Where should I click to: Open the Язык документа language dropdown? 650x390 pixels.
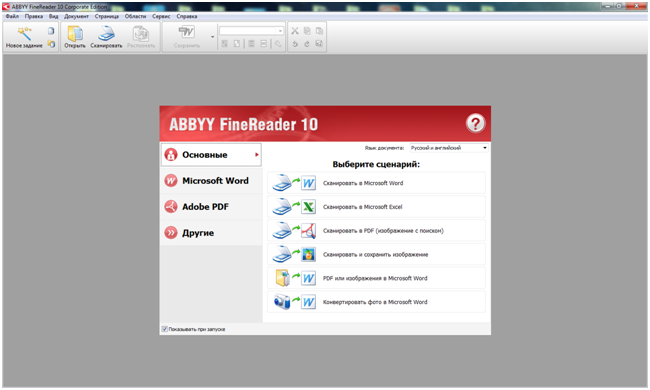[x=449, y=148]
